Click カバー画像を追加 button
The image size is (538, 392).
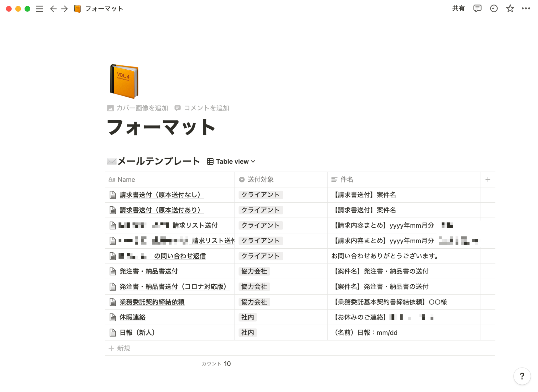tap(138, 108)
